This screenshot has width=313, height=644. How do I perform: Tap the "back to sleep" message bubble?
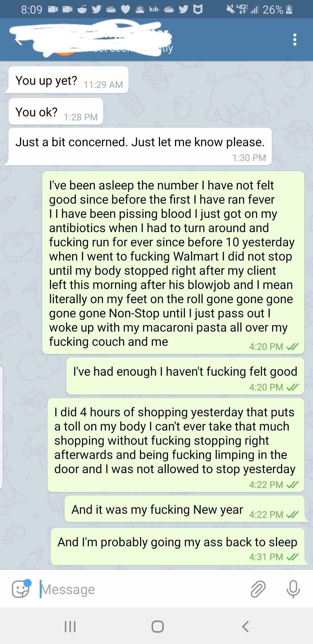tap(177, 546)
